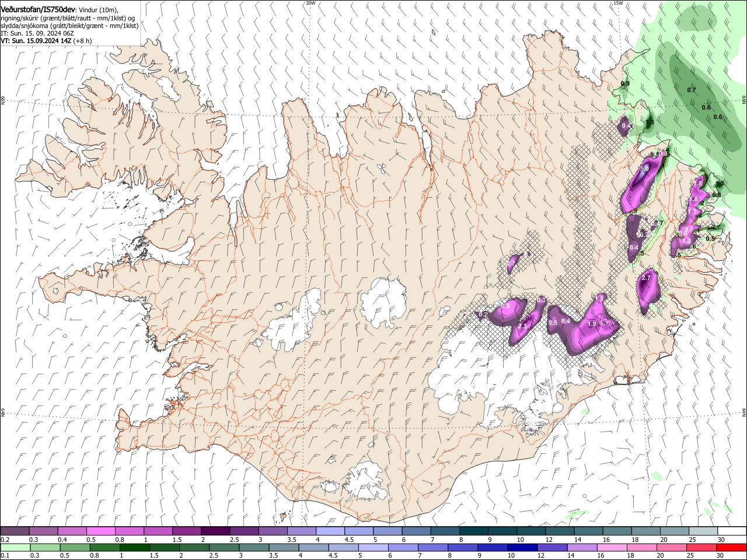747x560 pixels.
Task: Click the black 0.7 rain value over the sea
Action: click(x=692, y=90)
